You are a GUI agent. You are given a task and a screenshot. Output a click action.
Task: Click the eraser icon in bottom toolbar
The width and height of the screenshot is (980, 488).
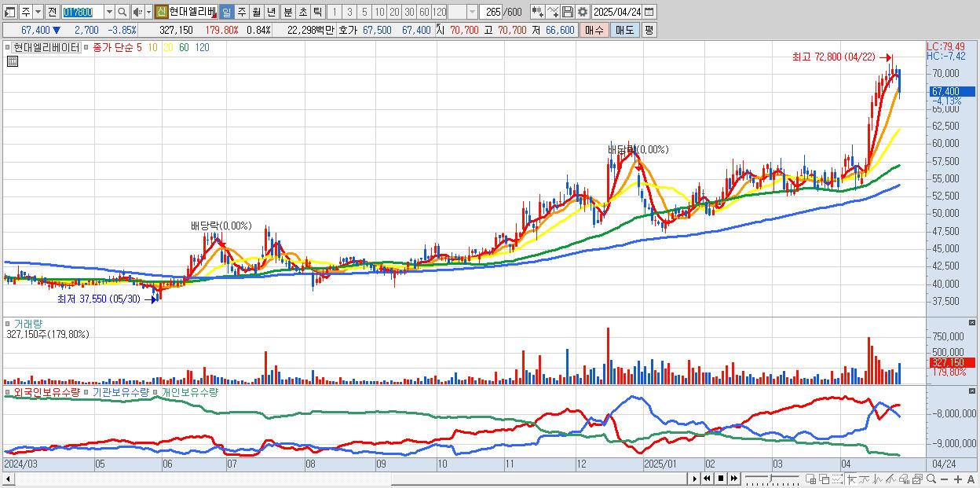[904, 479]
